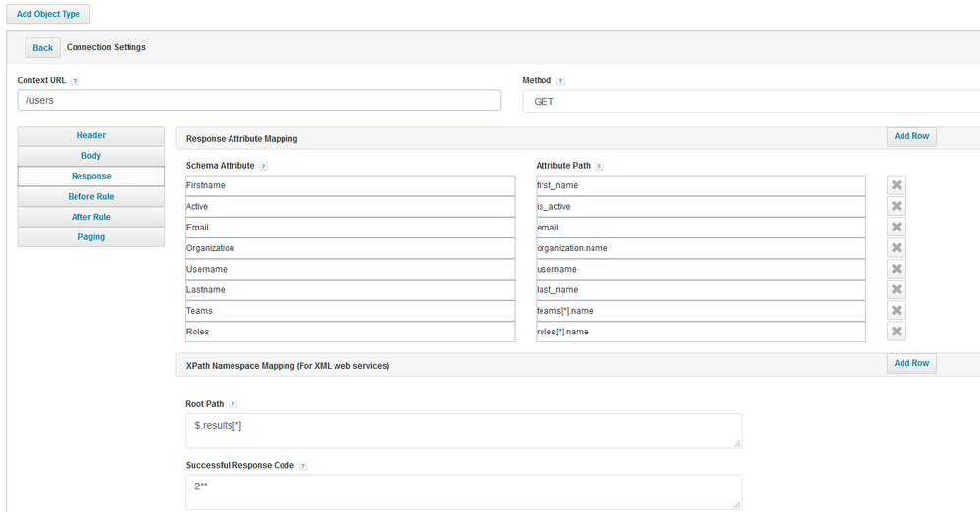Focus the Root Path text area
Image resolution: width=980 pixels, height=512 pixels.
point(463,431)
